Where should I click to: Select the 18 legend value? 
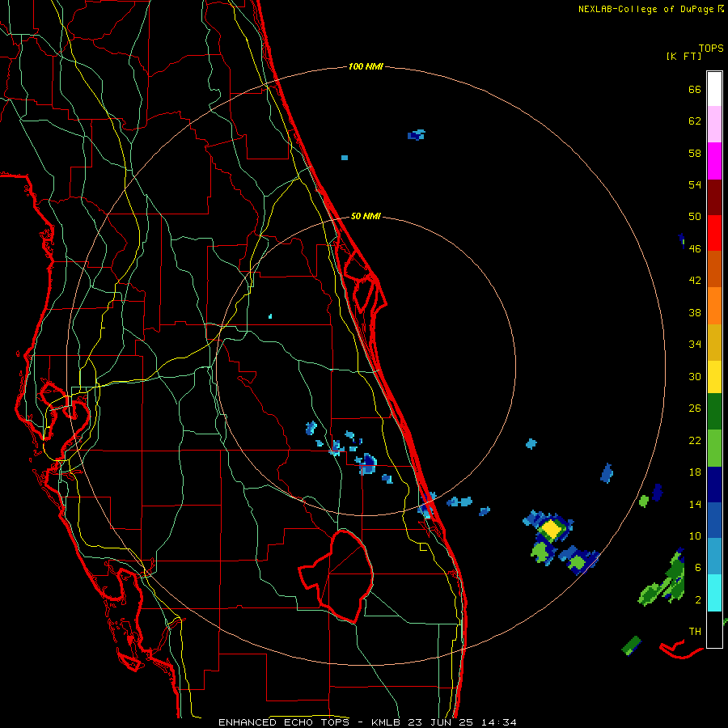coord(695,472)
